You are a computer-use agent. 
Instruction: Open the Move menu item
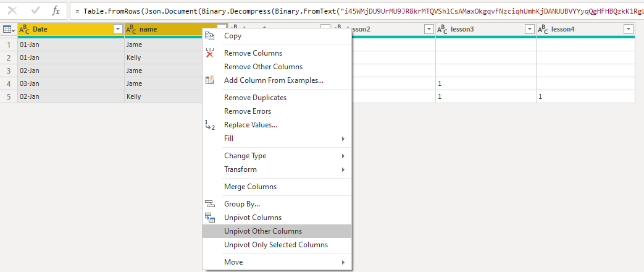pos(277,261)
